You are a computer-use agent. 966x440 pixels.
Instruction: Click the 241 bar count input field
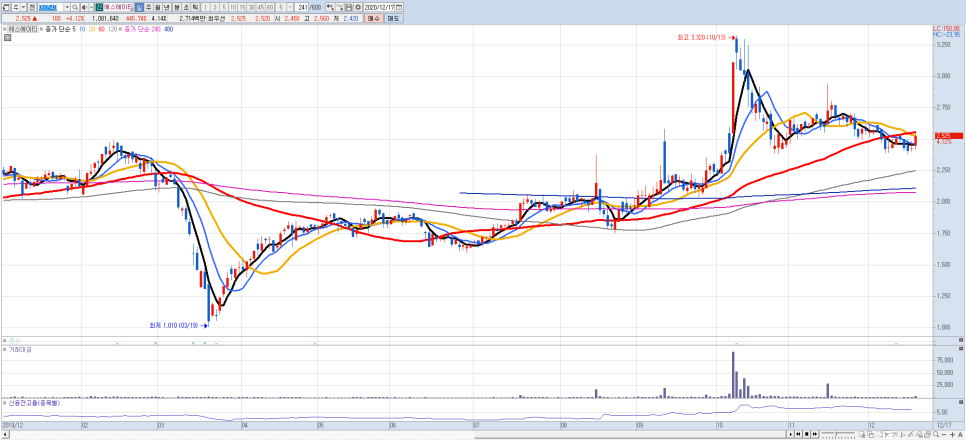pyautogui.click(x=302, y=7)
